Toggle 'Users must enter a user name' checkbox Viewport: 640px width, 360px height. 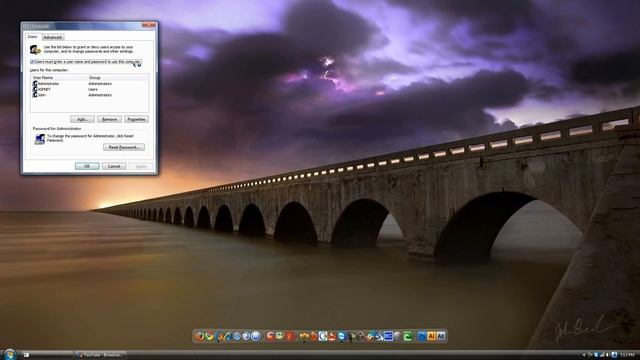click(x=32, y=62)
